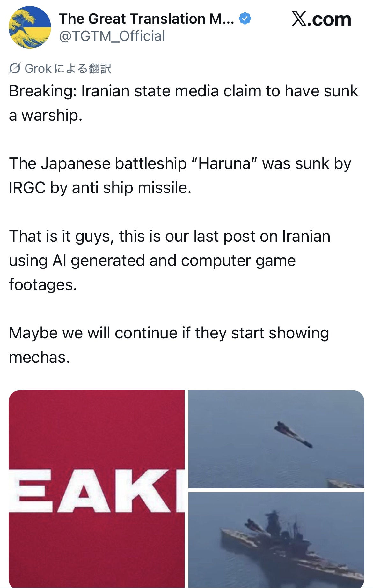Open the image of the battleship being struck

tap(276, 539)
